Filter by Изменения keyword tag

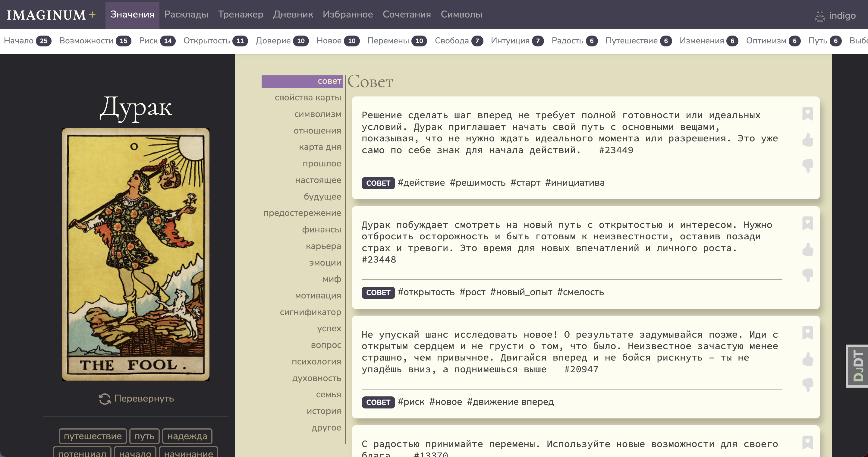[x=709, y=41]
